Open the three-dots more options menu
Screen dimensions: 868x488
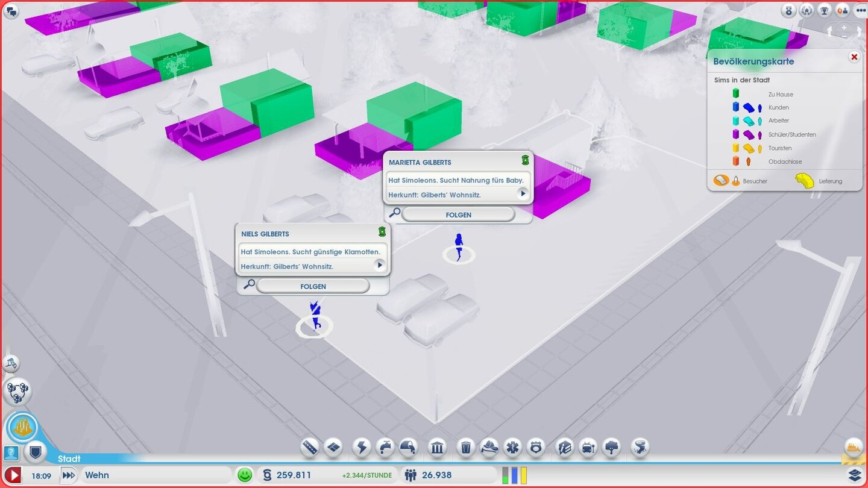(860, 10)
